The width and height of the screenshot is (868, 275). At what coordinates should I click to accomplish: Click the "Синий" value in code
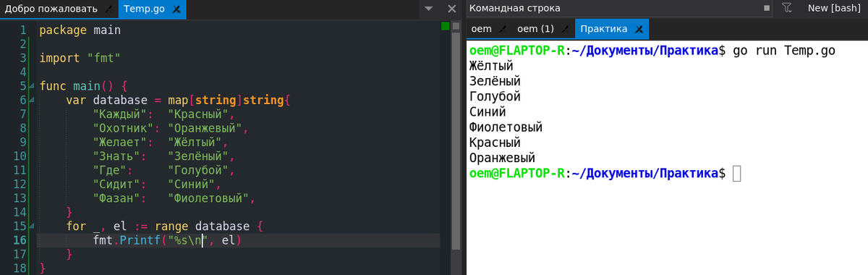coord(192,184)
